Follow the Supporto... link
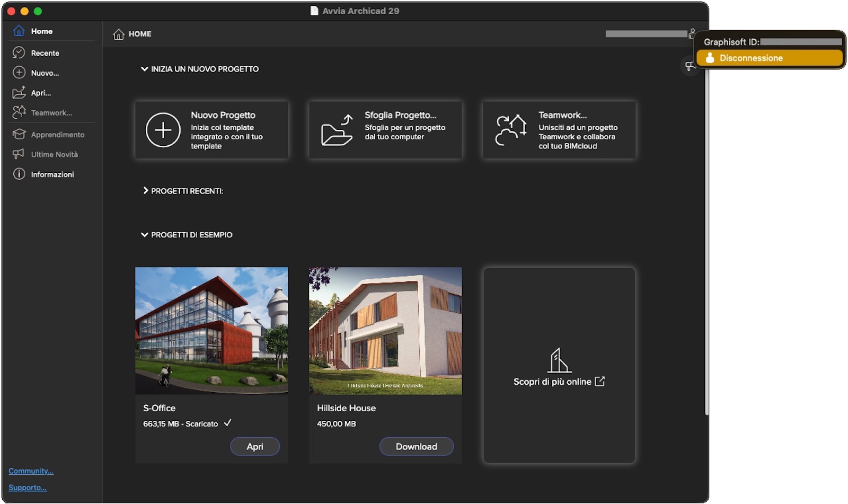The height and width of the screenshot is (504, 848). pyautogui.click(x=28, y=488)
